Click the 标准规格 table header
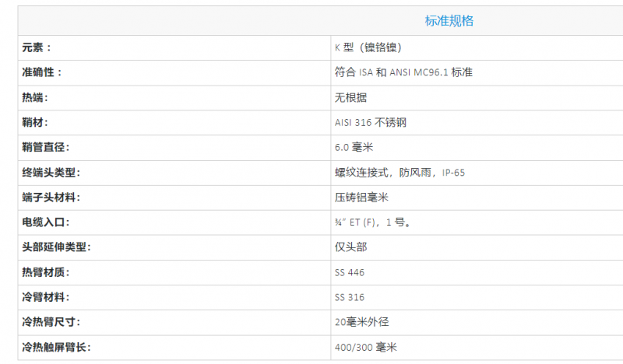Viewport: 623px width, 364px height. (449, 21)
